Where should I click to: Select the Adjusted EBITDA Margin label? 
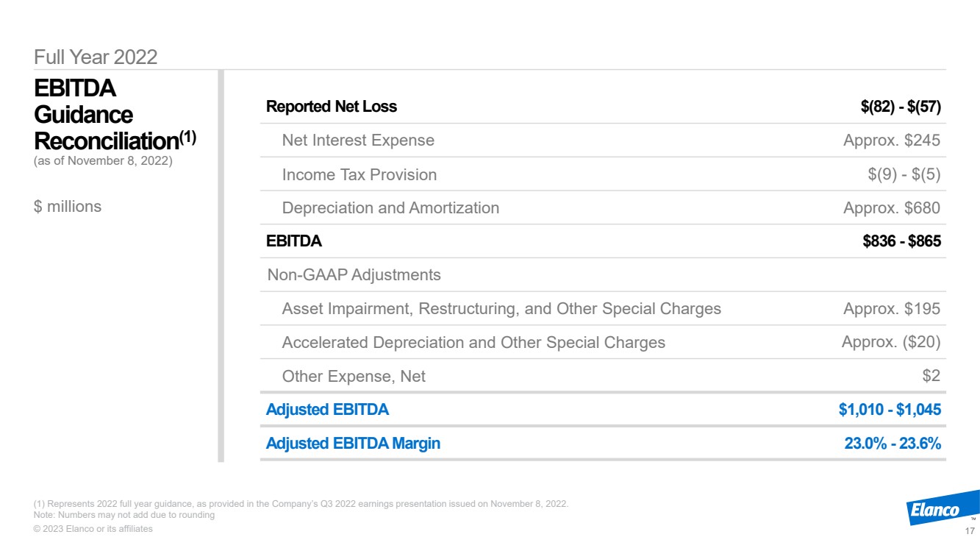[353, 444]
